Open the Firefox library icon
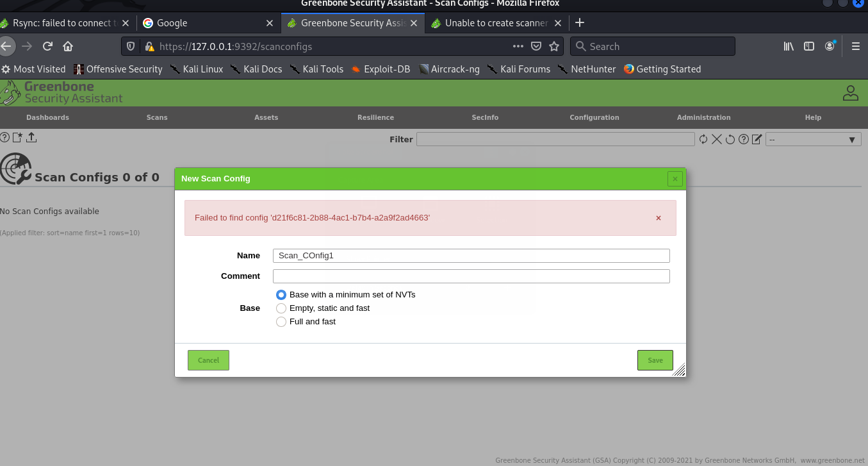 click(789, 46)
